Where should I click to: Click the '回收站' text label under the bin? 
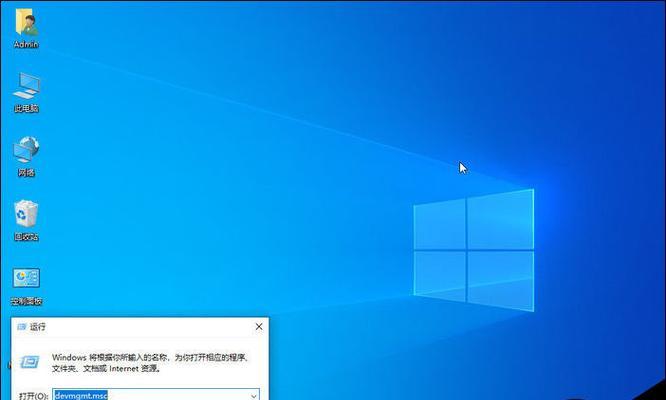coord(26,237)
